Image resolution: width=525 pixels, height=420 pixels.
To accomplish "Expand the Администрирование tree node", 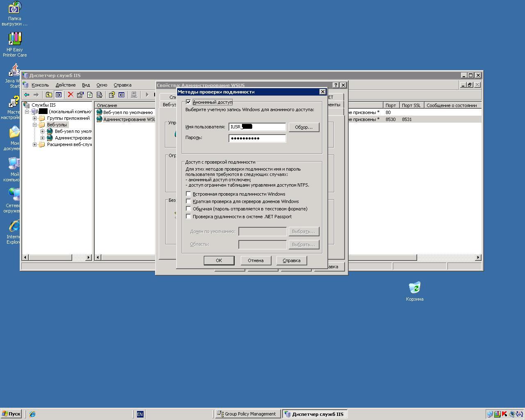I will click(x=42, y=138).
